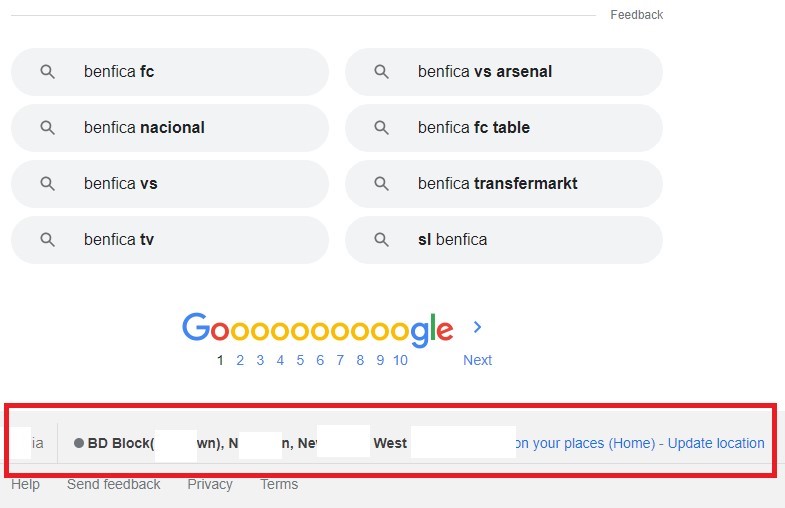Click the grey location dot icon
Viewport: 785px width, 508px height.
point(79,443)
